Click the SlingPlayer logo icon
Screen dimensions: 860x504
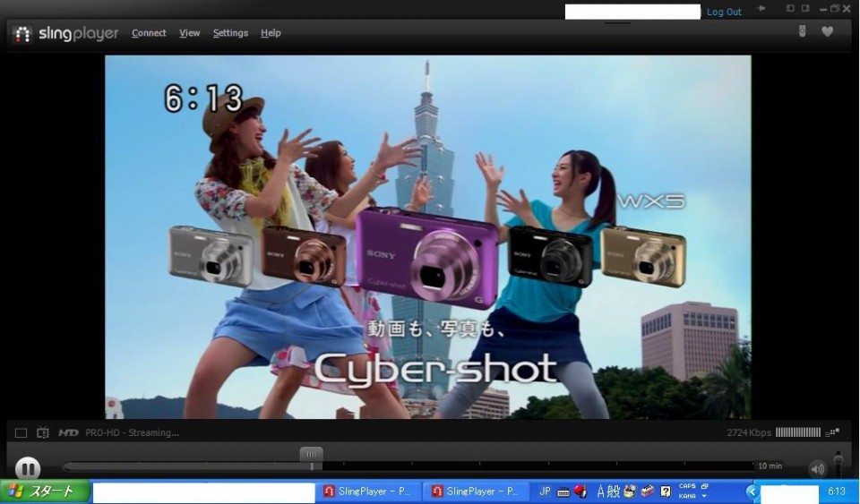(23, 34)
